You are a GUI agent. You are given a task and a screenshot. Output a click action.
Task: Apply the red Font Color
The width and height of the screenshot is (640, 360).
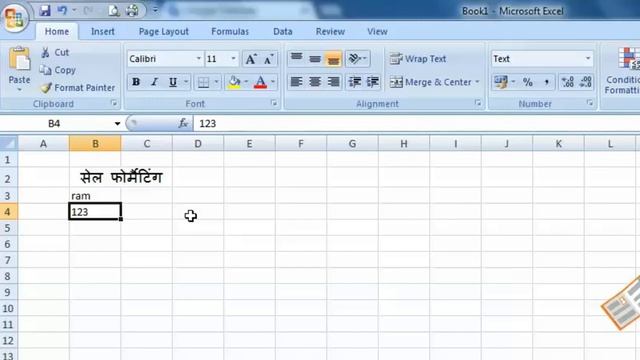(260, 82)
